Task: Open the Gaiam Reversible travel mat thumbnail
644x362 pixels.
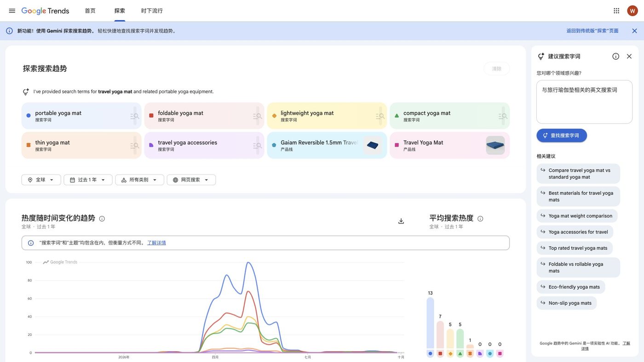Action: point(373,145)
